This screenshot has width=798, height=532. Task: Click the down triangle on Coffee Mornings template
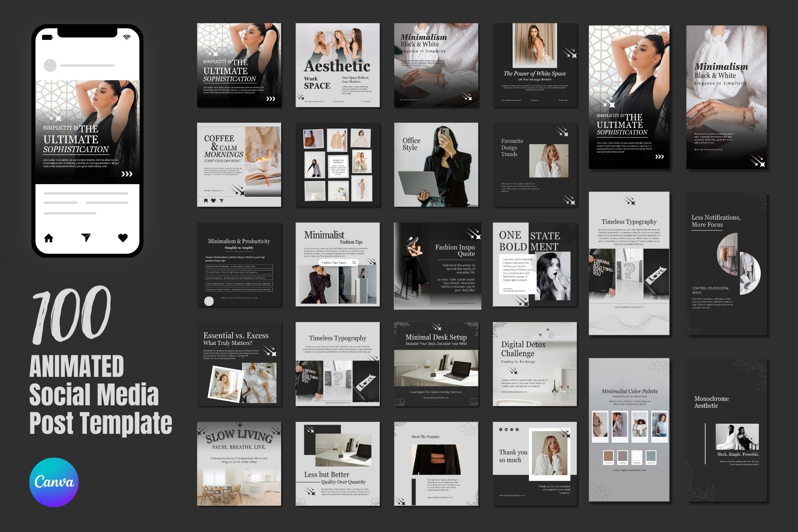[221, 201]
